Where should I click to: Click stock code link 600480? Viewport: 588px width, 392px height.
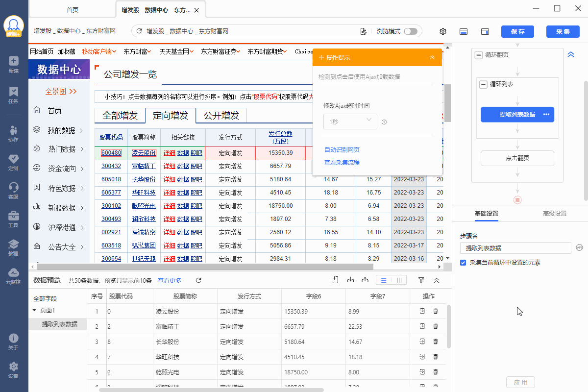(111, 153)
